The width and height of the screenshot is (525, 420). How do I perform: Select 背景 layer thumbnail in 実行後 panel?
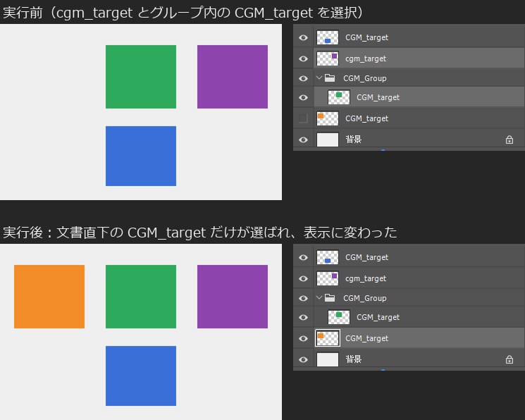(x=328, y=359)
